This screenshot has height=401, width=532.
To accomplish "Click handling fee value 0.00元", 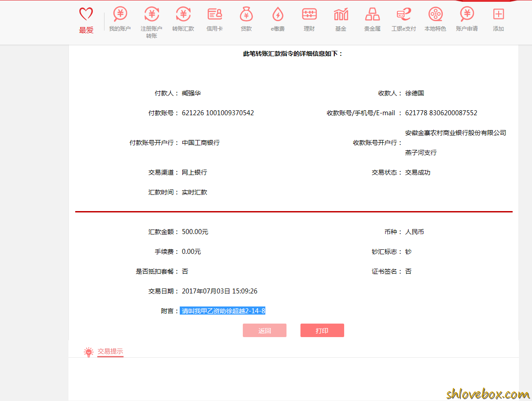I will click(191, 252).
